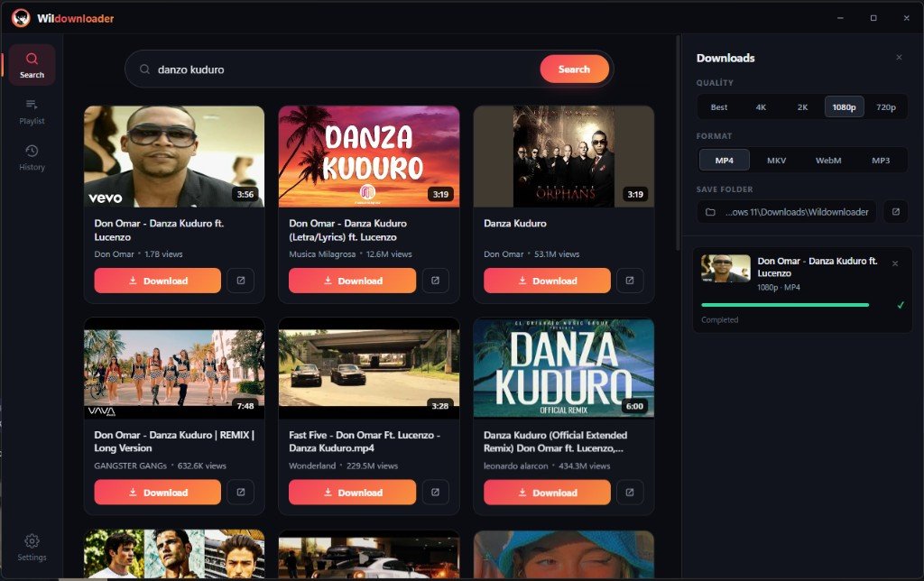
Task: Close the Downloads panel
Action: 899,57
